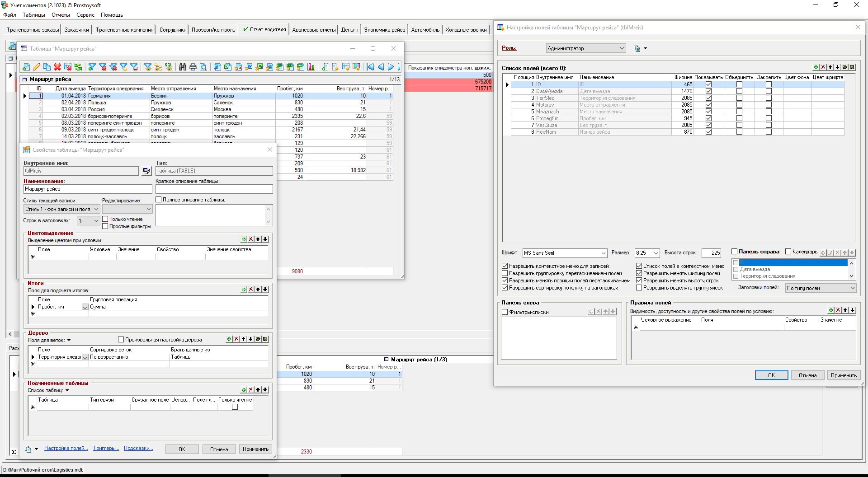Click the green refresh arrows icon
This screenshot has height=477, width=868.
[78, 67]
